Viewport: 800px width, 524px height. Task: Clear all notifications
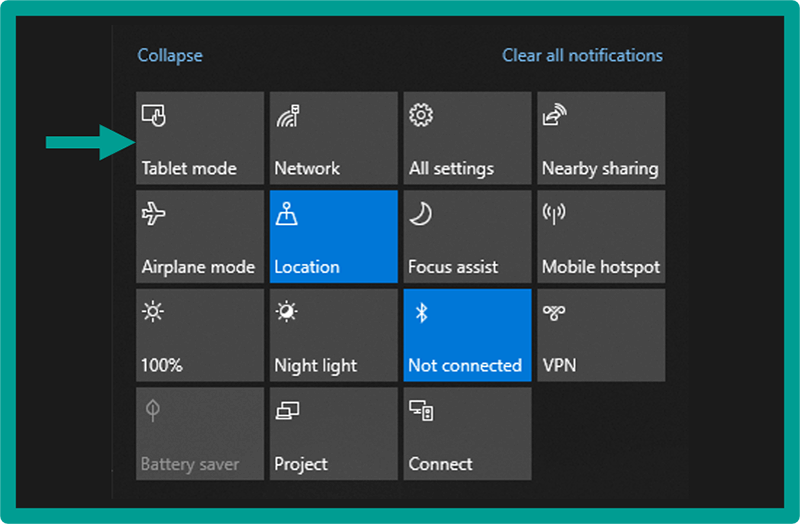(x=582, y=55)
